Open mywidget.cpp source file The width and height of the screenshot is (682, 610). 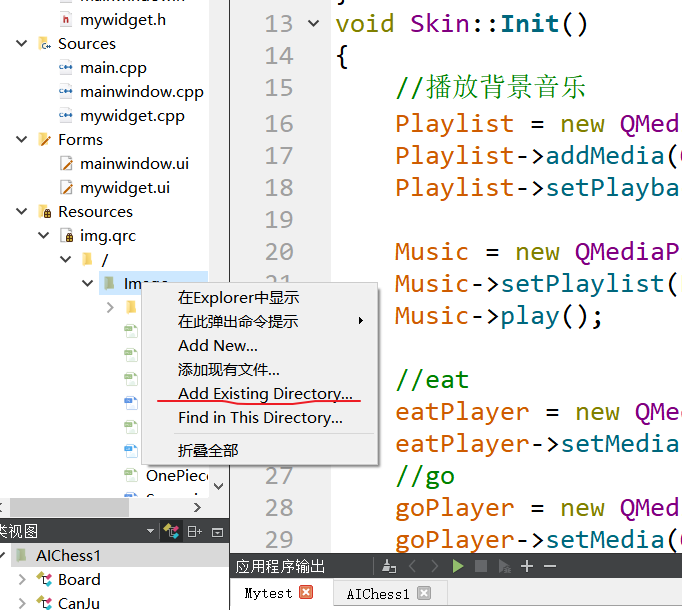pyautogui.click(x=132, y=116)
